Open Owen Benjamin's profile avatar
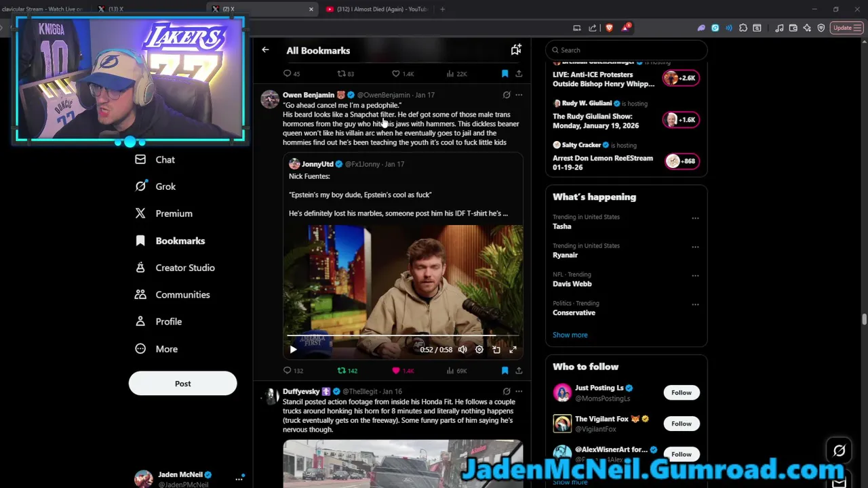 click(x=270, y=100)
